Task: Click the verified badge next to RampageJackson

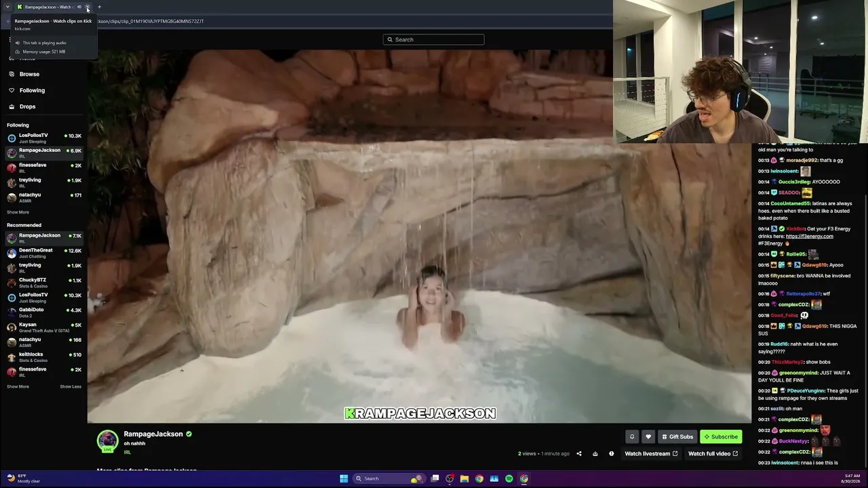Action: click(189, 434)
